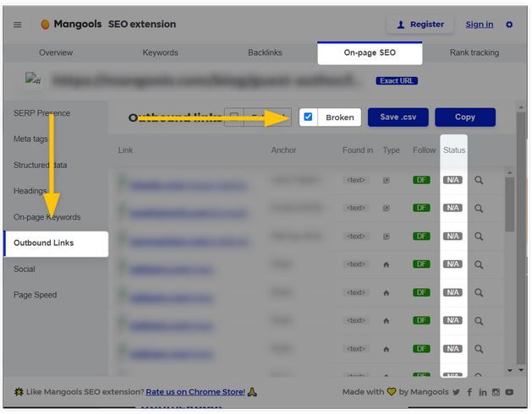
Task: Click magnifier icon in second link row
Action: click(x=479, y=208)
